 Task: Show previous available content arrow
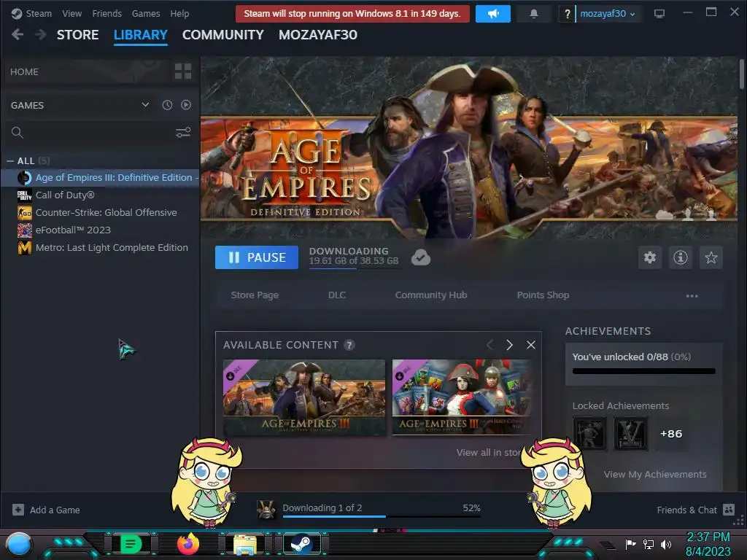coord(489,345)
